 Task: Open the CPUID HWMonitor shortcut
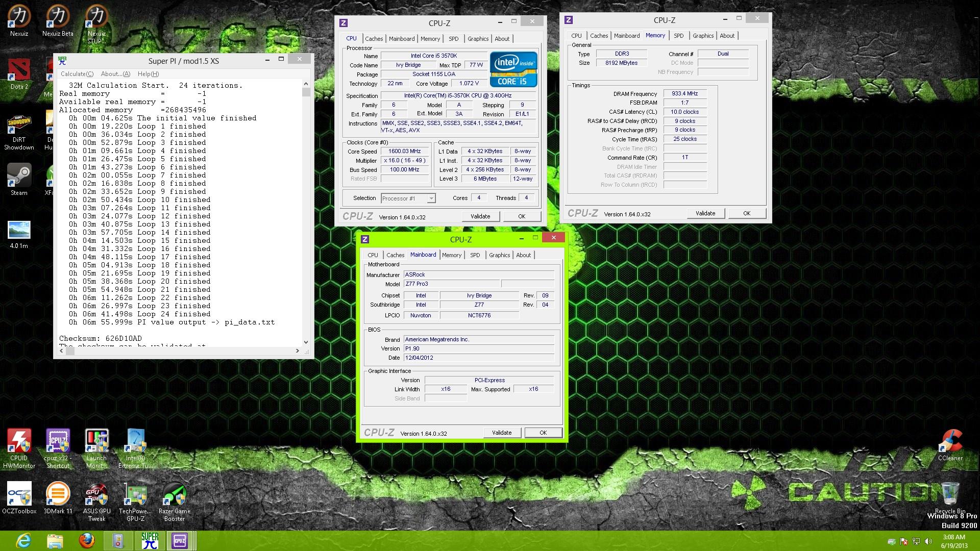(19, 449)
